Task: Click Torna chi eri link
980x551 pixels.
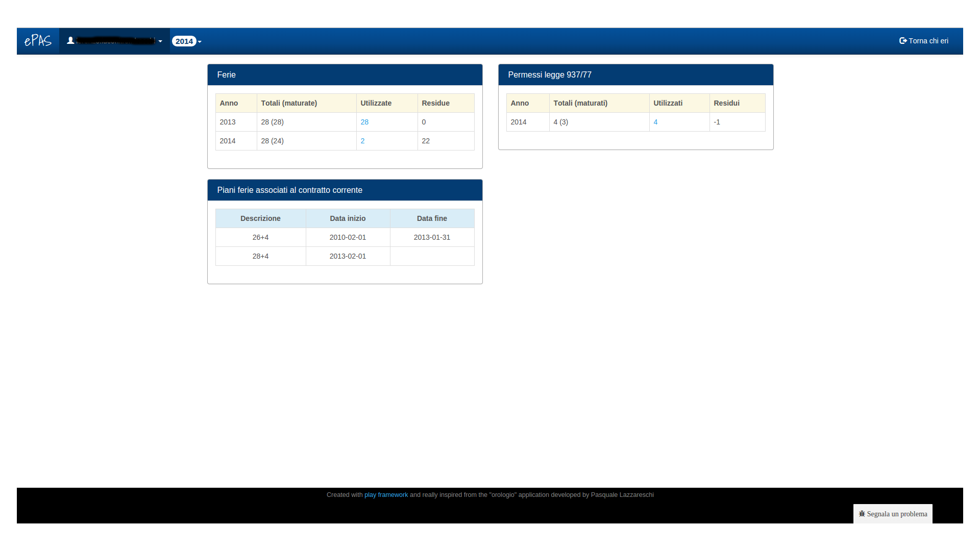Action: click(x=928, y=41)
